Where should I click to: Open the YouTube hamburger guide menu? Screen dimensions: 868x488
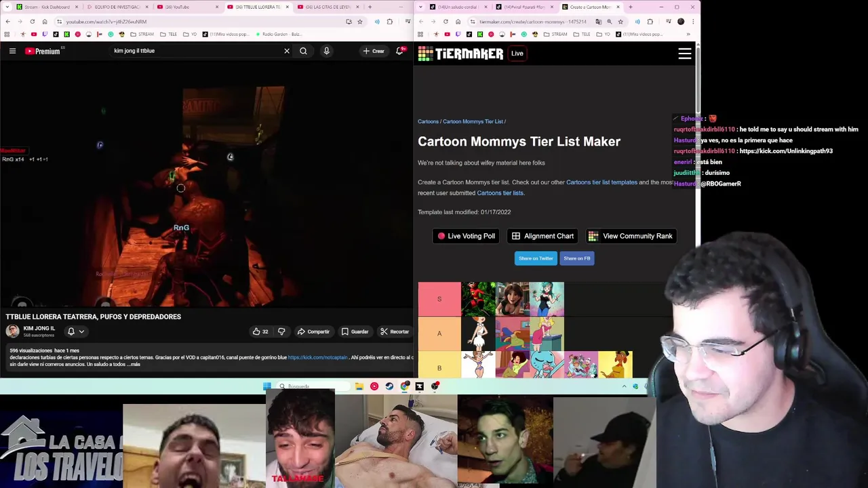12,51
